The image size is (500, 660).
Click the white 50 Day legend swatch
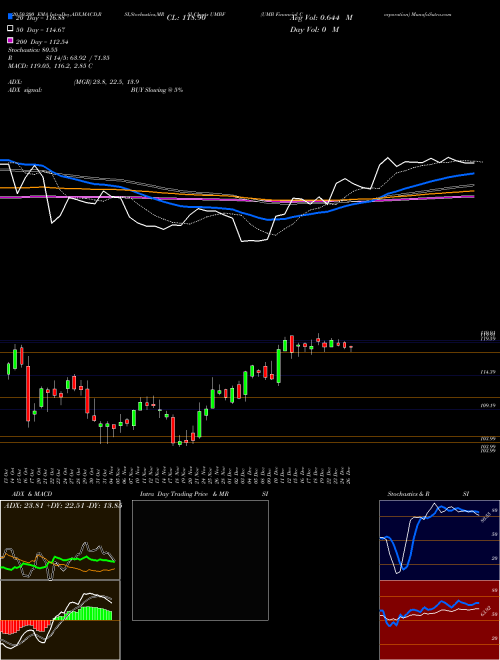pos(11,29)
